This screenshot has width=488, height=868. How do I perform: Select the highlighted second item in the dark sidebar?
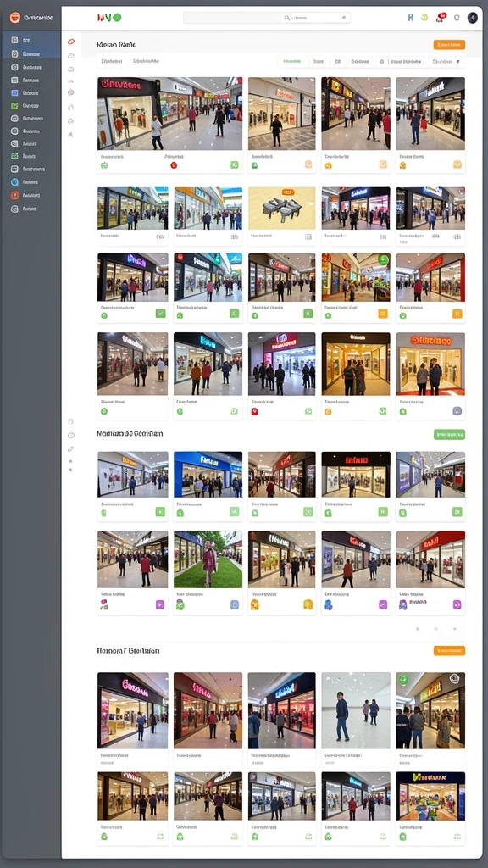coord(31,53)
